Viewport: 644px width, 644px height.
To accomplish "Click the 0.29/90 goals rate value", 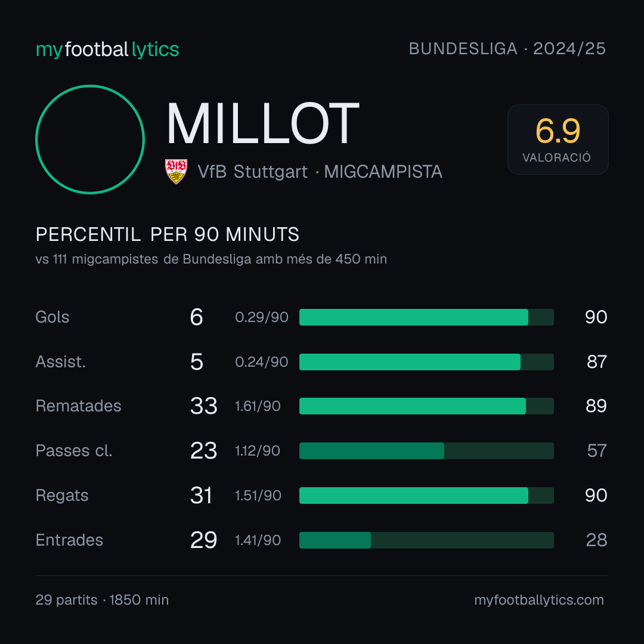I will pyautogui.click(x=262, y=317).
